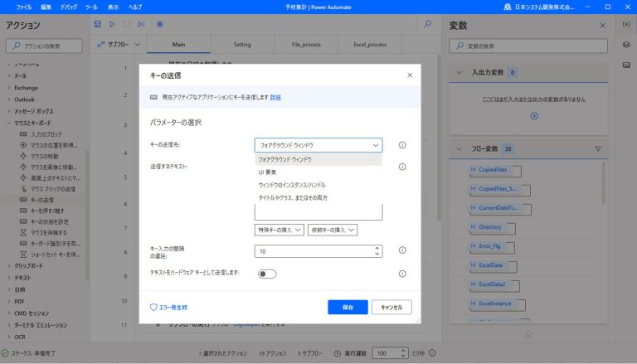Open the キーの送信先 dropdown
This screenshot has height=364, width=637.
[318, 145]
